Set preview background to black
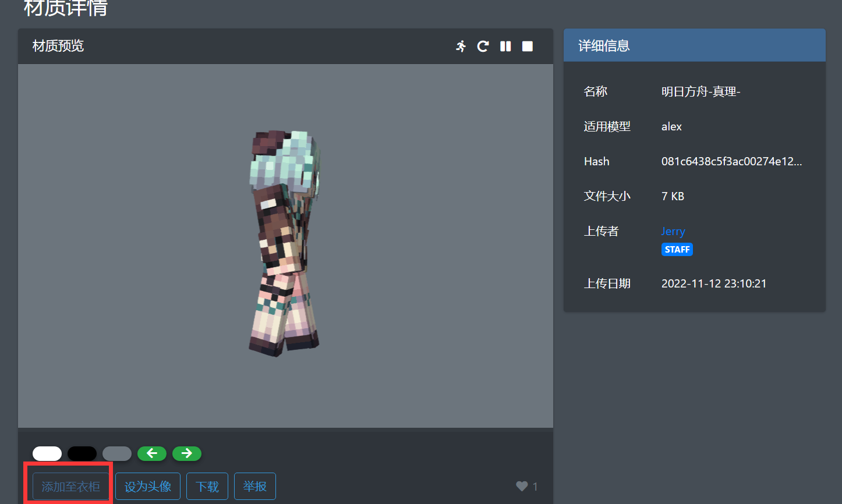842x504 pixels. coord(82,453)
